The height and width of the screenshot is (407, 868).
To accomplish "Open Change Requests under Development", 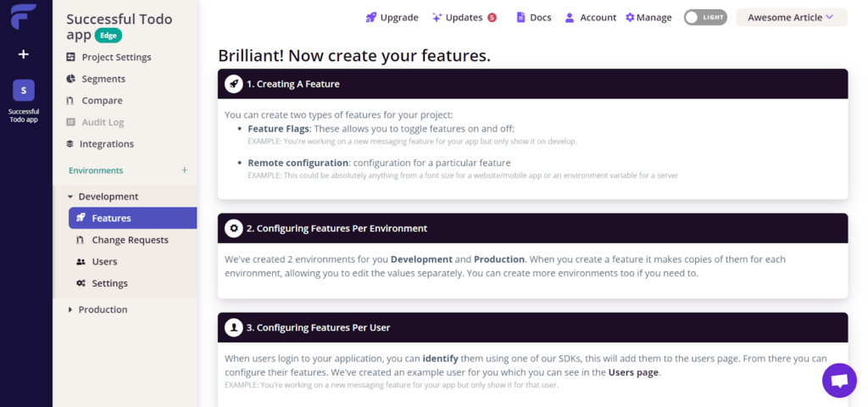I will (130, 240).
